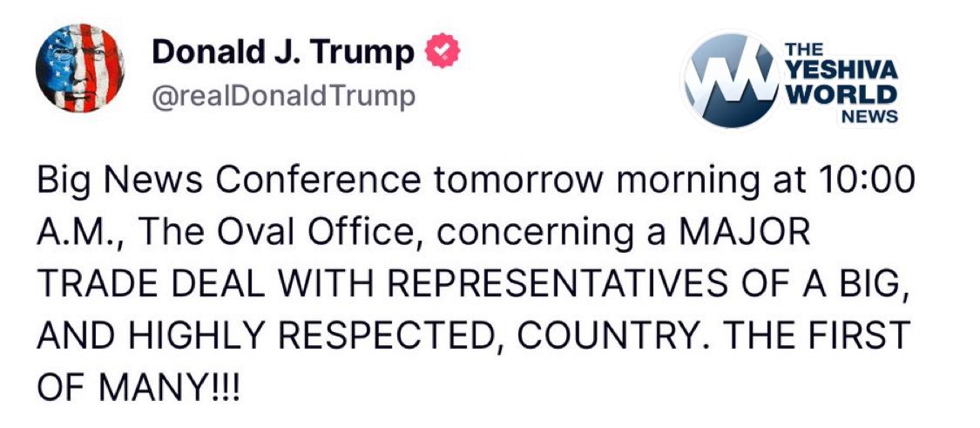
Task: Open the Donald J. Trump display name
Action: 283,53
